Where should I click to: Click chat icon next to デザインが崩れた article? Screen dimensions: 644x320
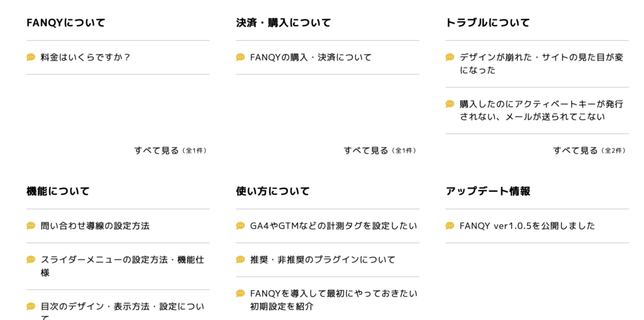pos(450,57)
